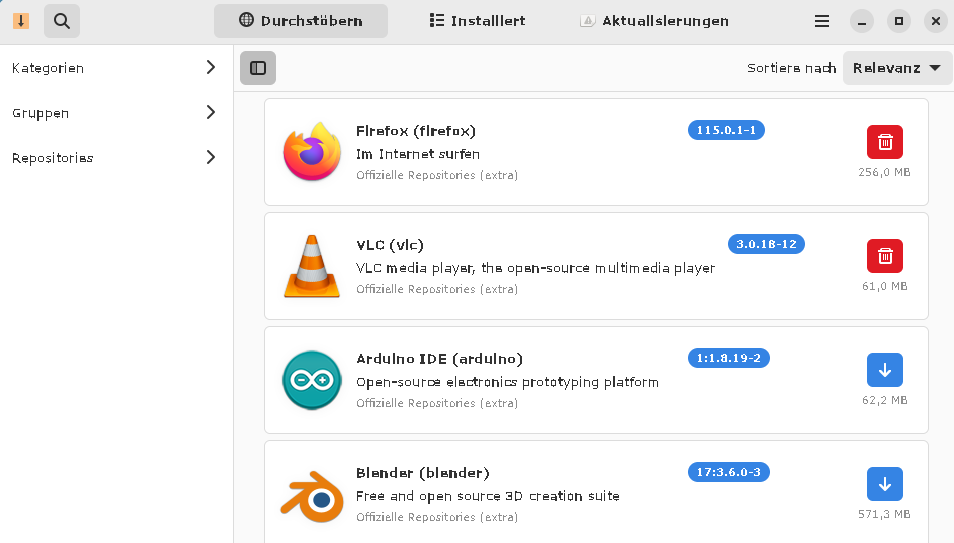Click the Arduino IDE version badge
The image size is (954, 543).
point(728,358)
